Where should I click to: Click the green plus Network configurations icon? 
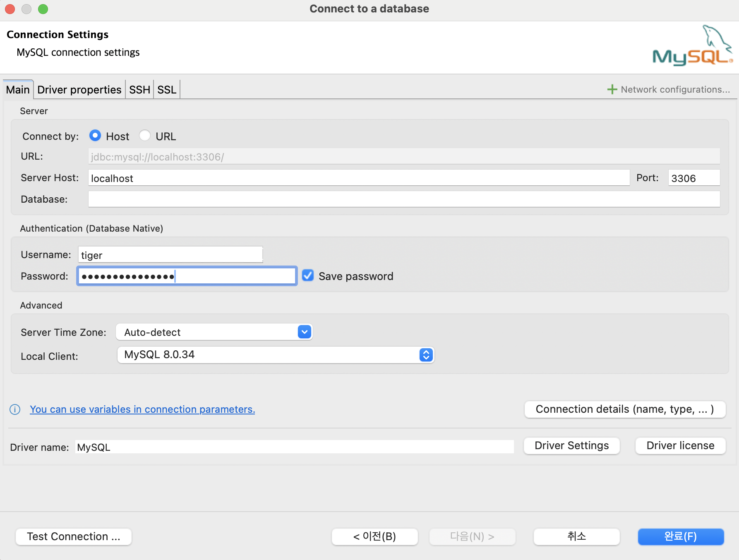612,89
